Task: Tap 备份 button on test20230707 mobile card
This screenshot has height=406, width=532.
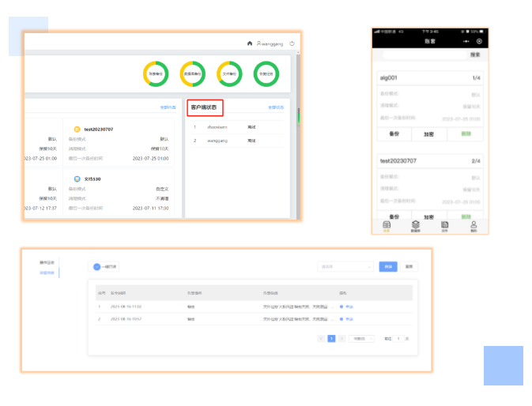Action: tap(394, 216)
